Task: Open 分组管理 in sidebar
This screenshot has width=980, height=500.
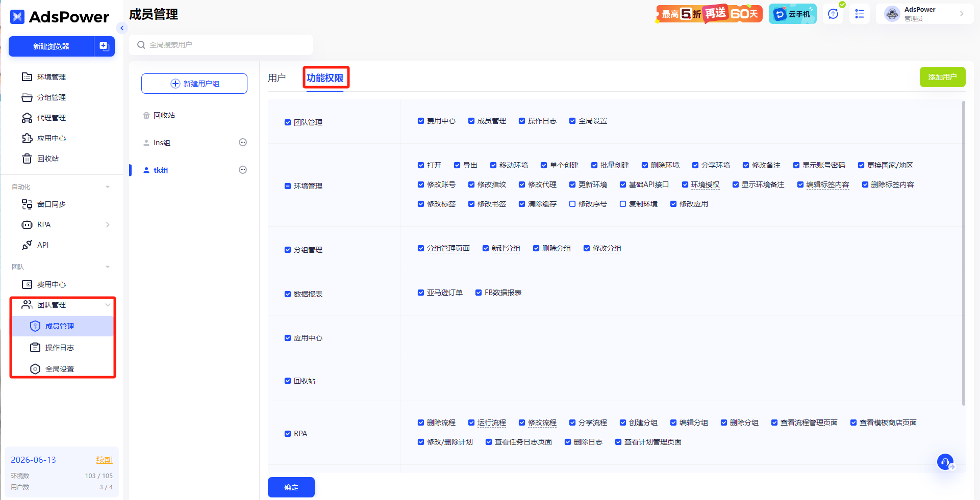Action: [x=51, y=97]
